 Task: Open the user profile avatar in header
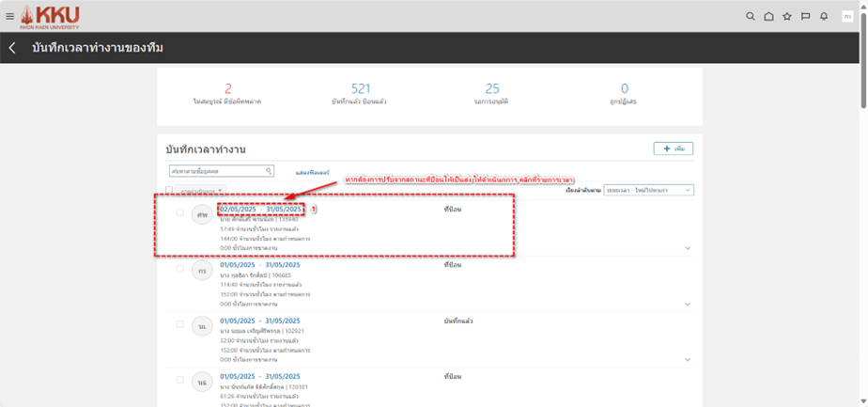[847, 16]
